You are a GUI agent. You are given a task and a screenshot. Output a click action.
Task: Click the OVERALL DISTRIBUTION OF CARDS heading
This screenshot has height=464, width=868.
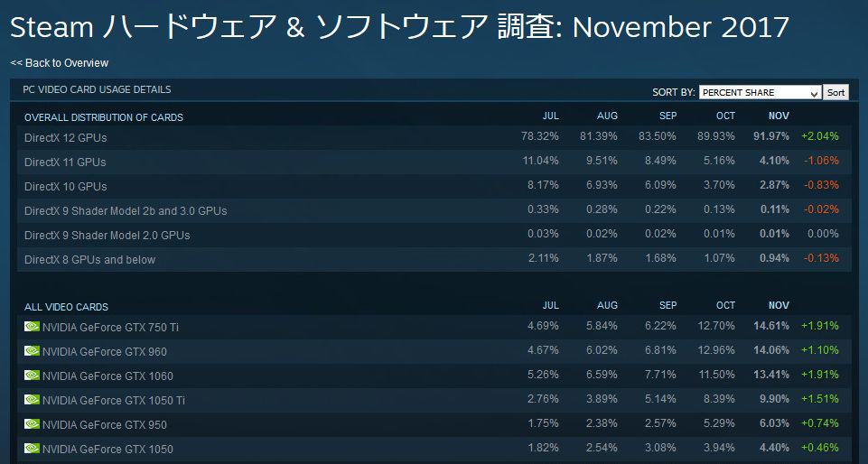(x=104, y=117)
